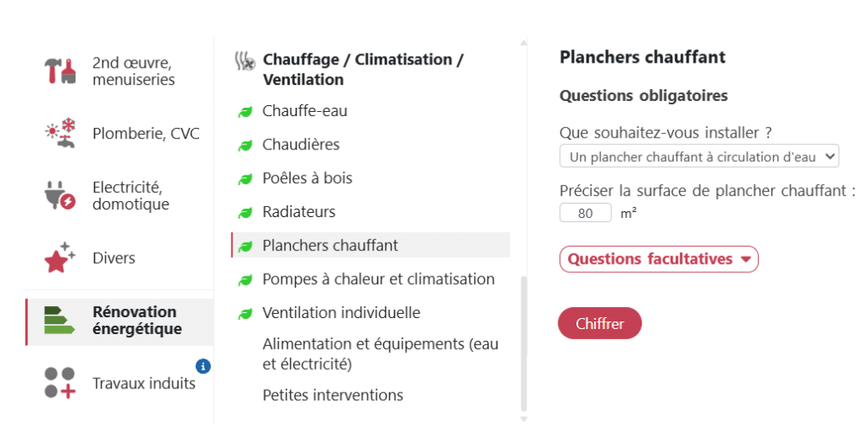Click the Divers star icon
The width and height of the screenshot is (868, 430).
[x=59, y=258]
